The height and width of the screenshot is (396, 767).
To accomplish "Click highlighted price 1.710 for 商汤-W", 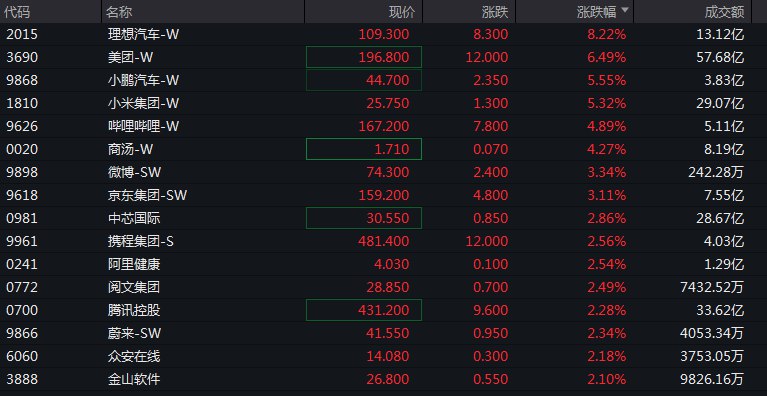I will point(364,149).
